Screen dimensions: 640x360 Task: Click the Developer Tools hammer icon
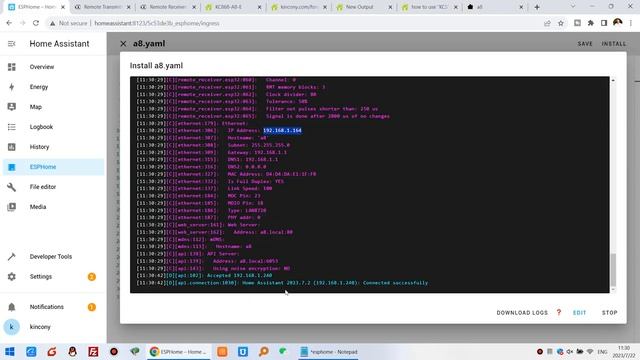[11, 257]
